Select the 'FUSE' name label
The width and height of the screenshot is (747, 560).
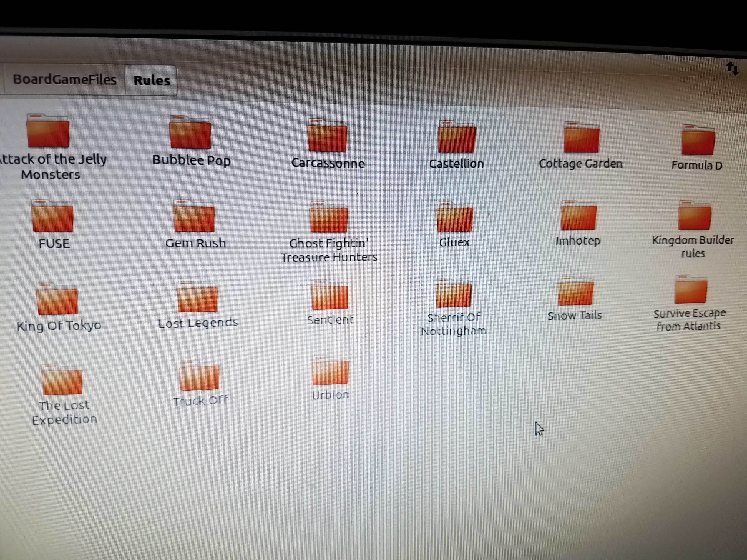pyautogui.click(x=54, y=244)
